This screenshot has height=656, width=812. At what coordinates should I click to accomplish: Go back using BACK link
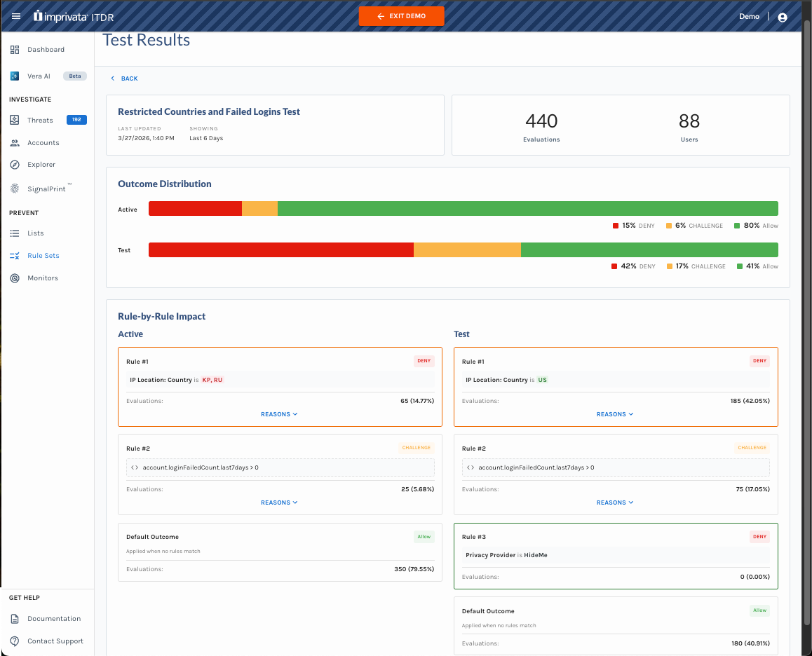pyautogui.click(x=124, y=78)
